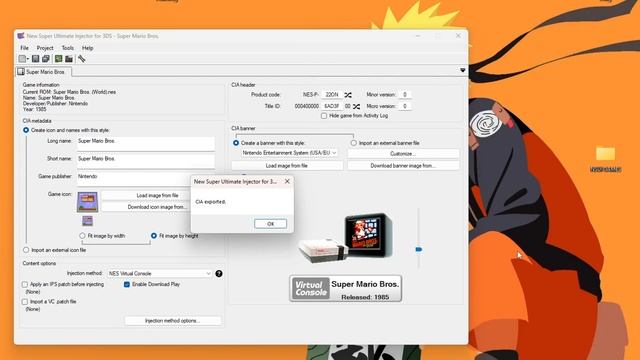Screen dimensions: 640x360
Task: Toggle 'Apply an IPS patch before injecting'
Action: 25,284
